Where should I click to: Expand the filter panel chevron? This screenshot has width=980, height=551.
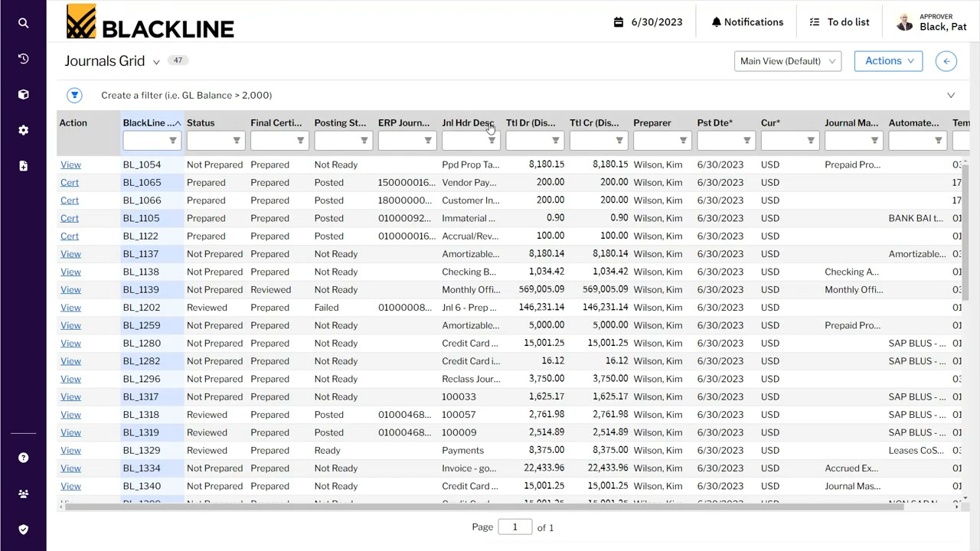tap(951, 96)
